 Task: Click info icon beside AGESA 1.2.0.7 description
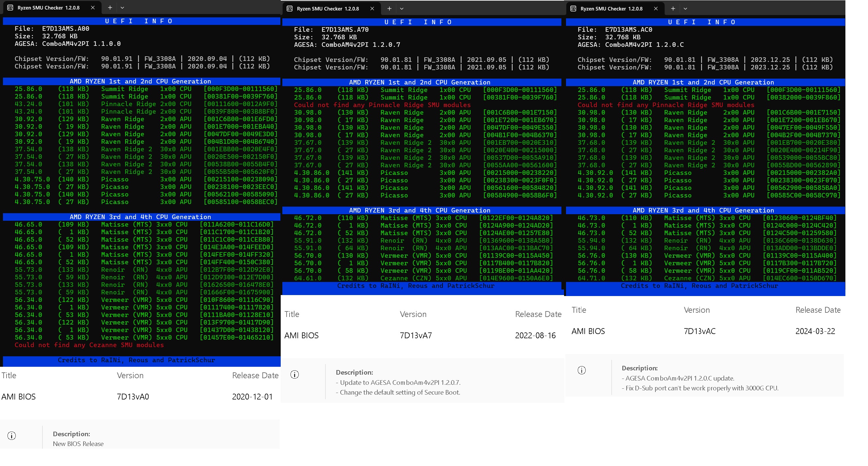point(294,374)
